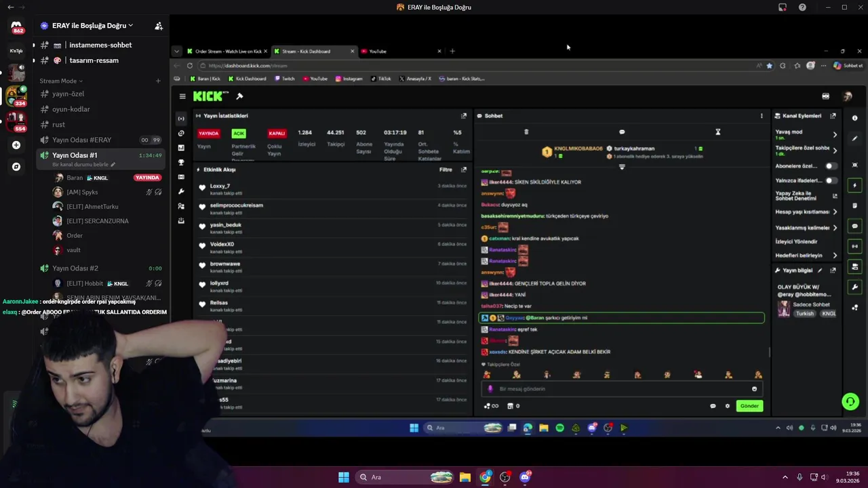The image size is (868, 488).
Task: Toggle the Yalnızca ifadeleri switch
Action: click(x=831, y=181)
